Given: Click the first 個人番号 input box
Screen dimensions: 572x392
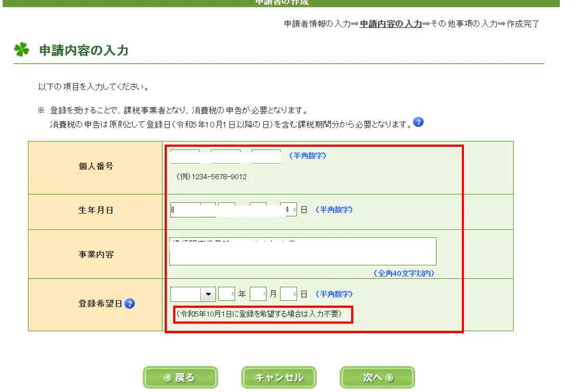Looking at the screenshot, I should tap(184, 156).
